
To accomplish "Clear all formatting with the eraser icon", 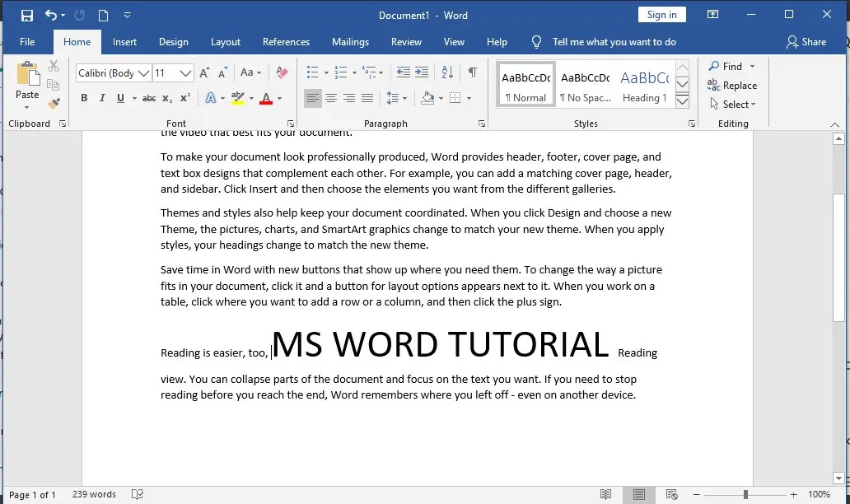I will coord(282,72).
